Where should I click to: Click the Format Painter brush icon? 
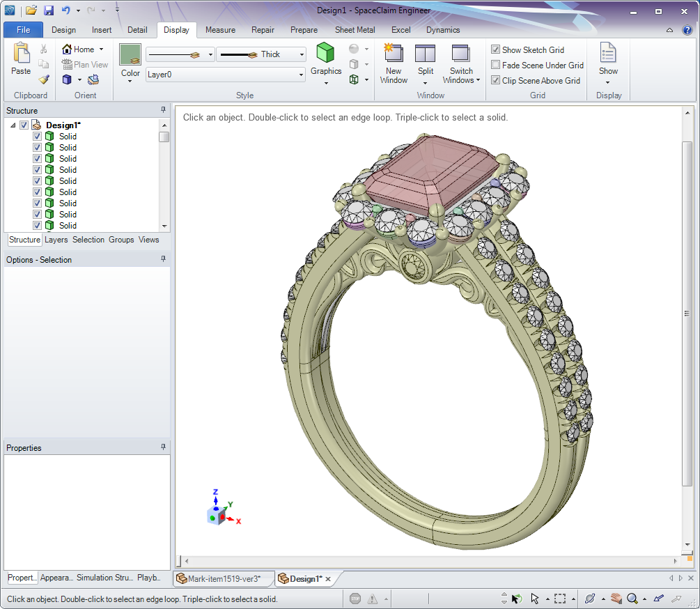(x=44, y=80)
